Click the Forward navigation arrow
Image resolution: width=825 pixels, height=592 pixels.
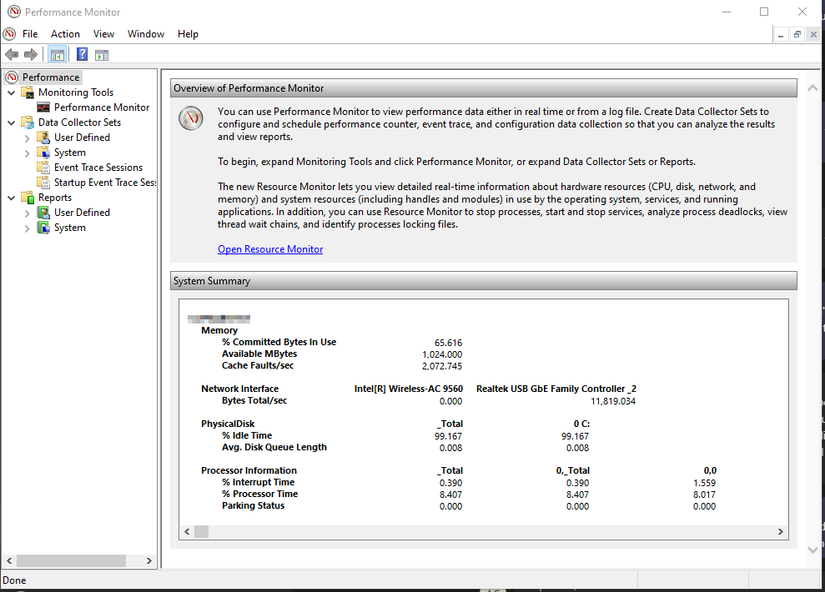[30, 55]
